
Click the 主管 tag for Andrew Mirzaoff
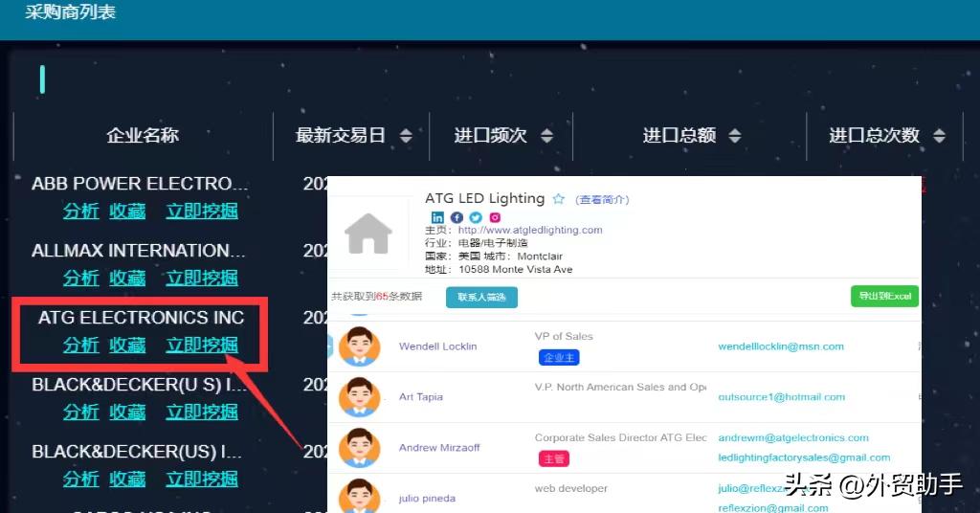554,458
